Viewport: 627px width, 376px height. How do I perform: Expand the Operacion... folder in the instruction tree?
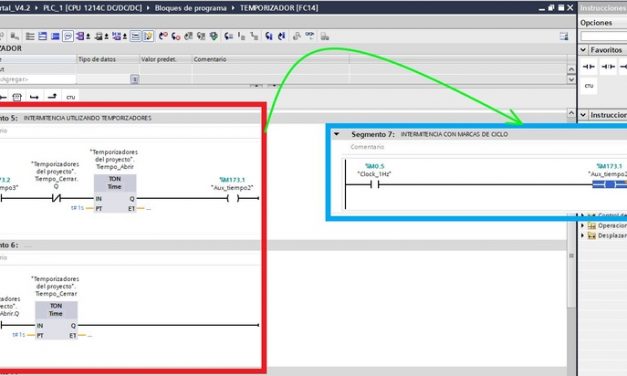tap(582, 226)
